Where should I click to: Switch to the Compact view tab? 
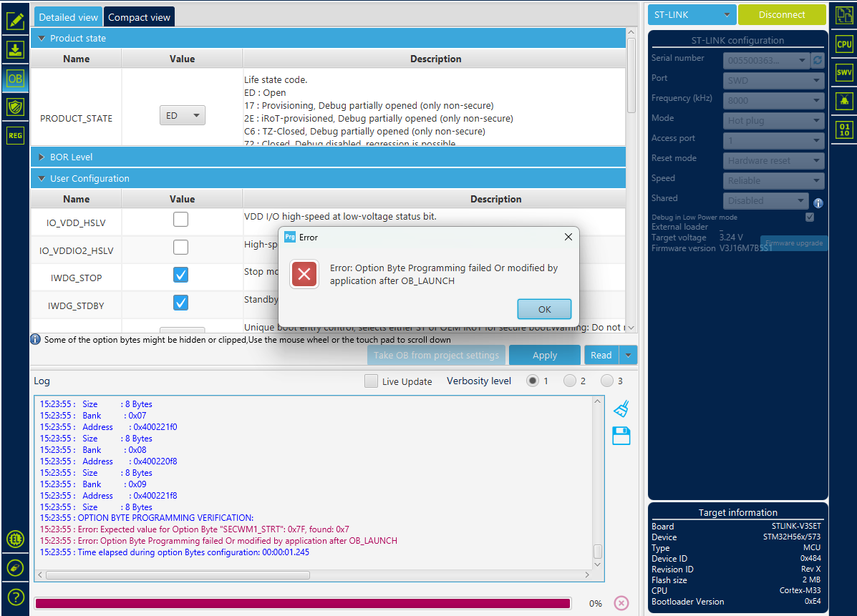click(139, 16)
